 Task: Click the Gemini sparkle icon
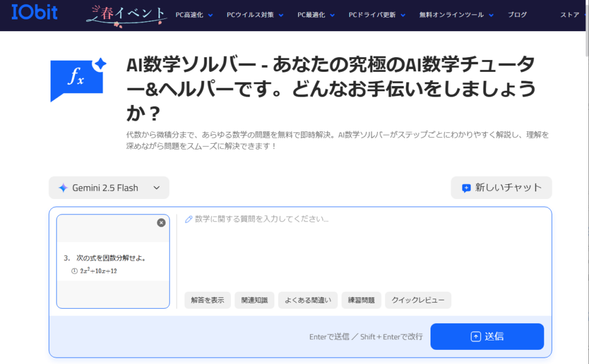pos(63,188)
